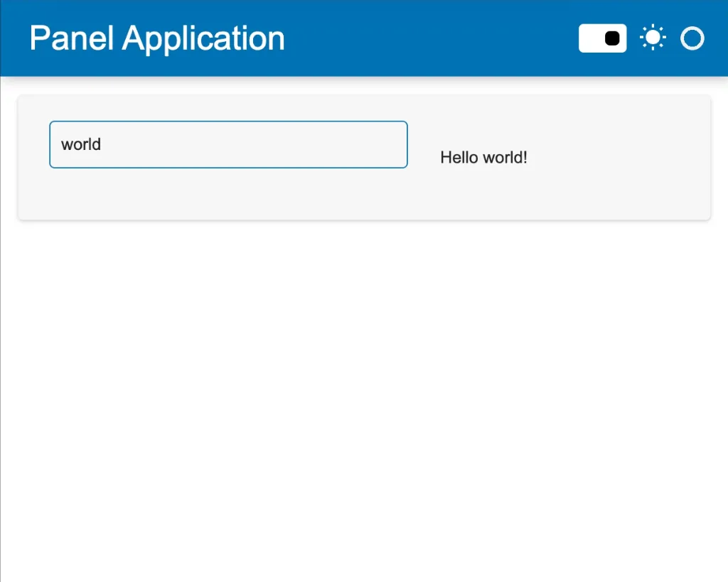Click the ring of the loading spinner icon
728x582 pixels.
tap(682, 38)
